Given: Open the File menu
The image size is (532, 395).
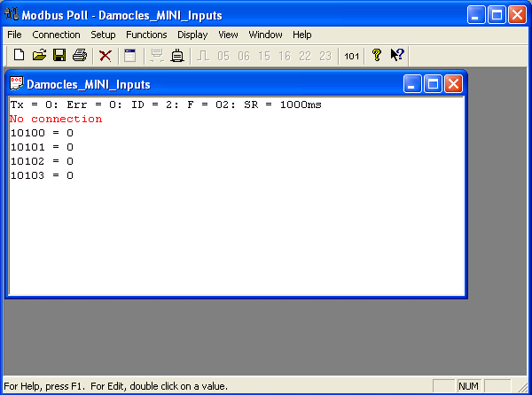Looking at the screenshot, I should 14,35.
